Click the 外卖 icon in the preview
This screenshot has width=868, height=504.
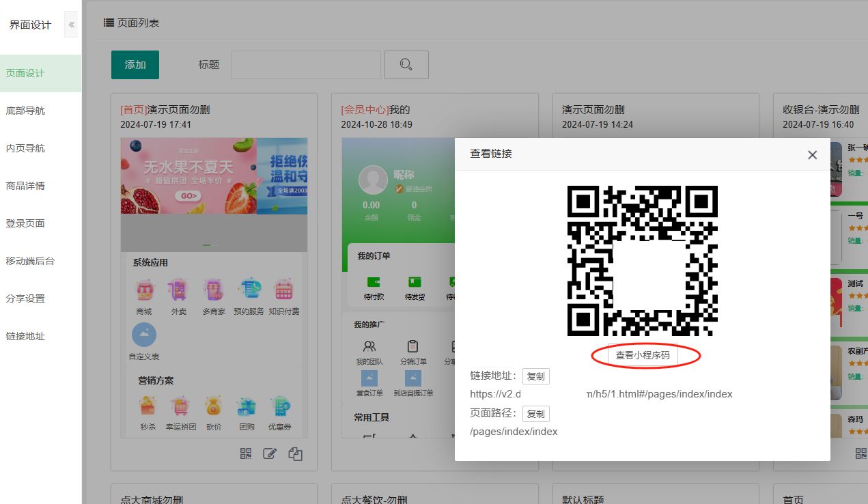click(x=178, y=291)
